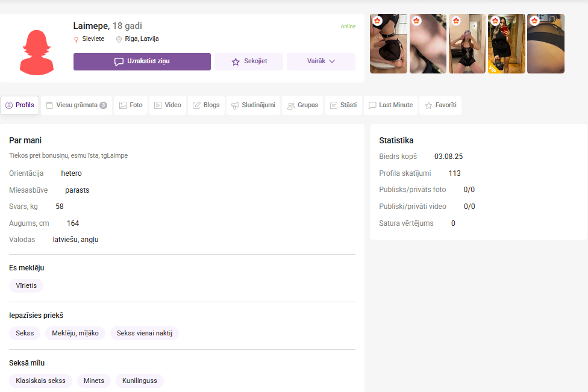Click the play icon on Video tab

pos(158,106)
